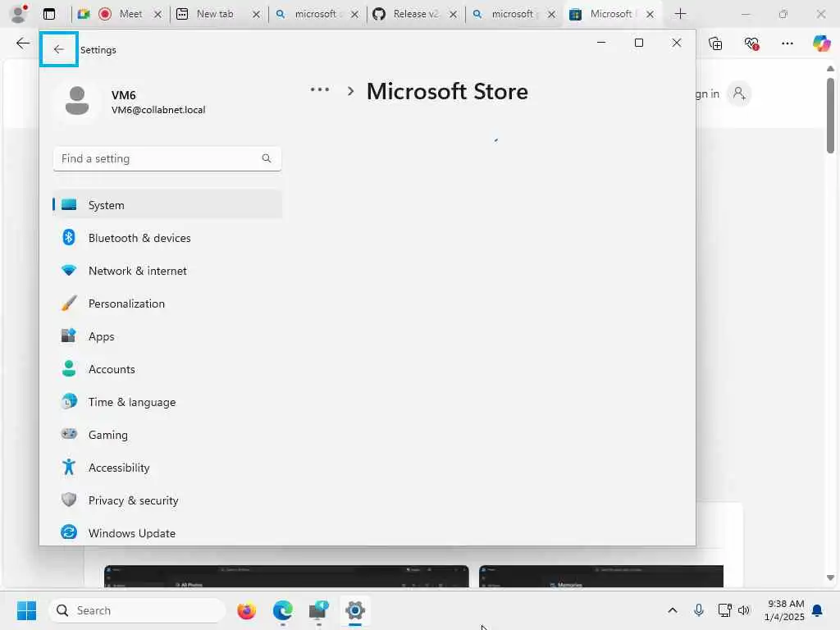This screenshot has height=630, width=840.
Task: Close the GitHub Release tab
Action: coord(453,15)
